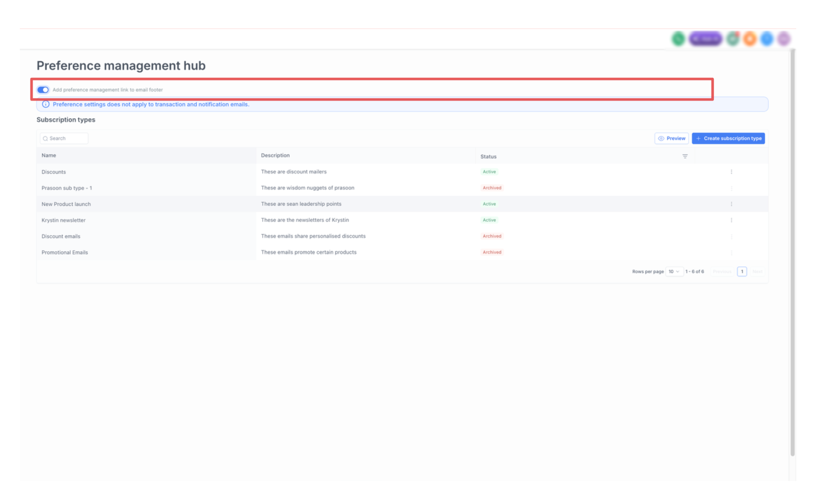827x504 pixels.
Task: Open more options for Promotional Emails row
Action: click(731, 252)
